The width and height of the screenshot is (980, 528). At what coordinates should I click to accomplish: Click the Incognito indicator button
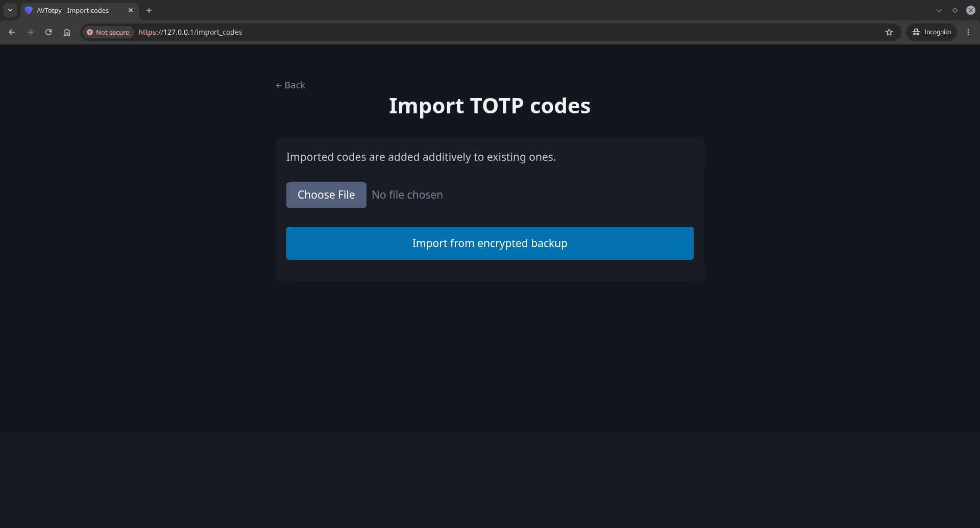click(x=932, y=32)
